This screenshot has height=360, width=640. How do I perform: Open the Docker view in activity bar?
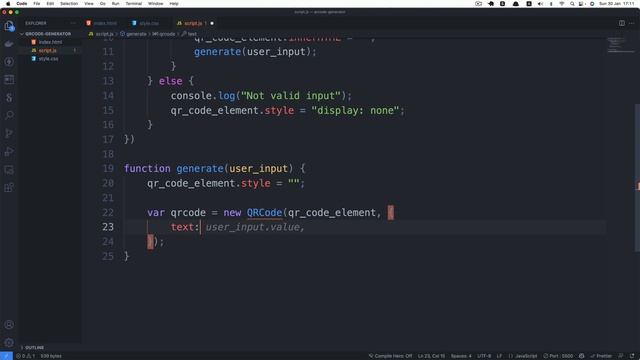(x=9, y=44)
